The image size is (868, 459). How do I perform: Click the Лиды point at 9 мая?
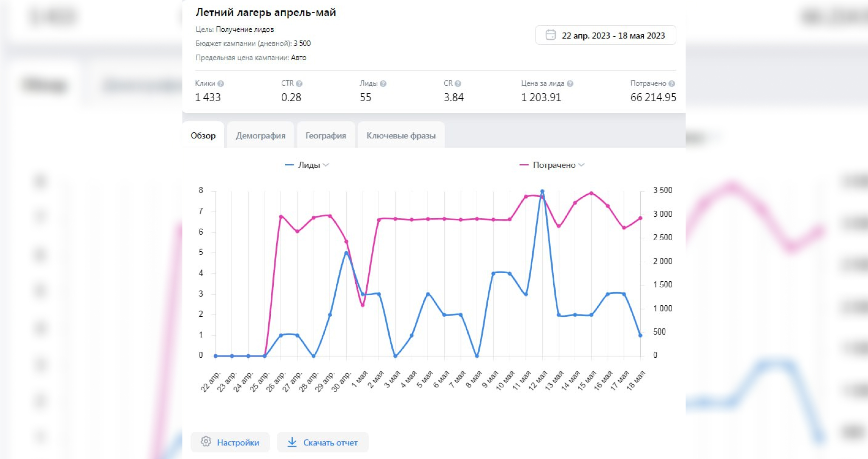tap(493, 274)
